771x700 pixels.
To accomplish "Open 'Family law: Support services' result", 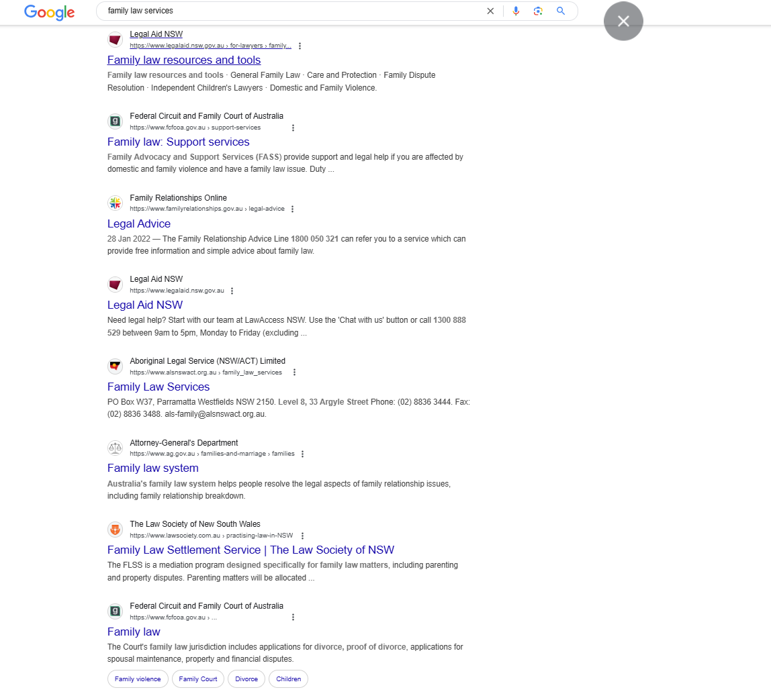I will [x=179, y=142].
